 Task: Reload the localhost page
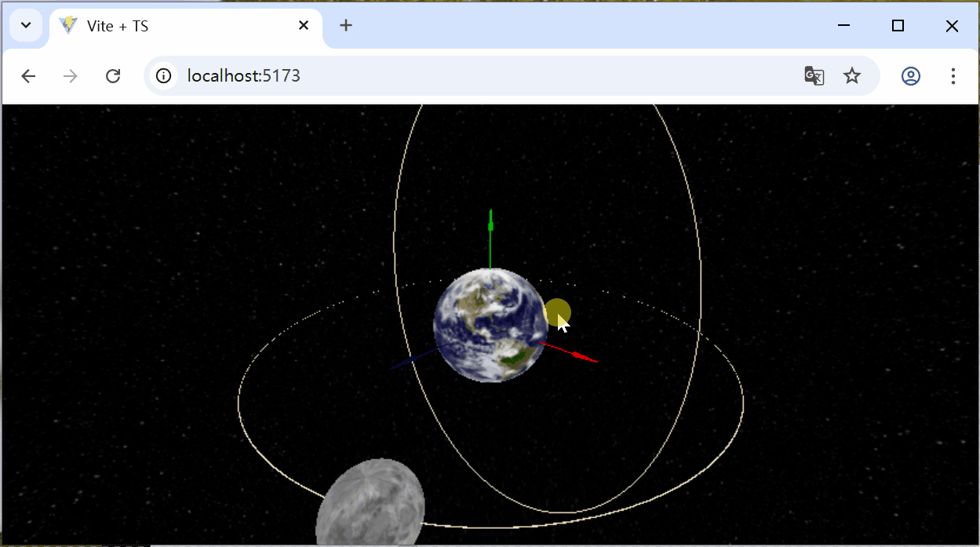pos(113,76)
